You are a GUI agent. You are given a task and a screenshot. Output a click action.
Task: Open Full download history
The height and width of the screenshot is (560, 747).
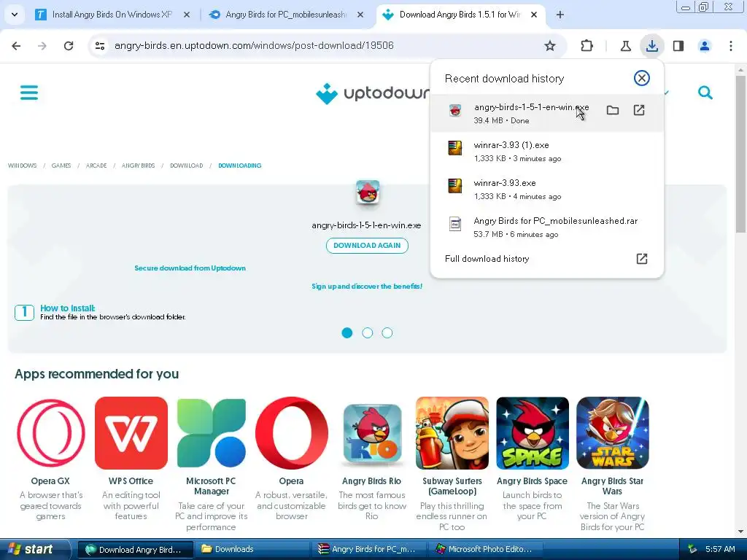547,259
